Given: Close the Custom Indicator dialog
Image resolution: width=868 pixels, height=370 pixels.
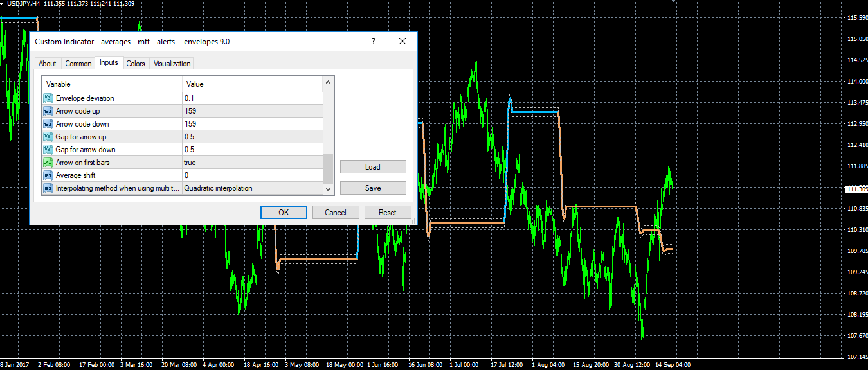Looking at the screenshot, I should 402,42.
